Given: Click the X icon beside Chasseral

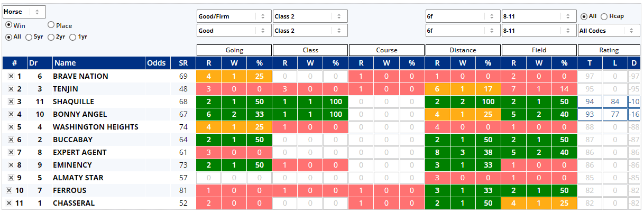Looking at the screenshot, I should 9,203.
